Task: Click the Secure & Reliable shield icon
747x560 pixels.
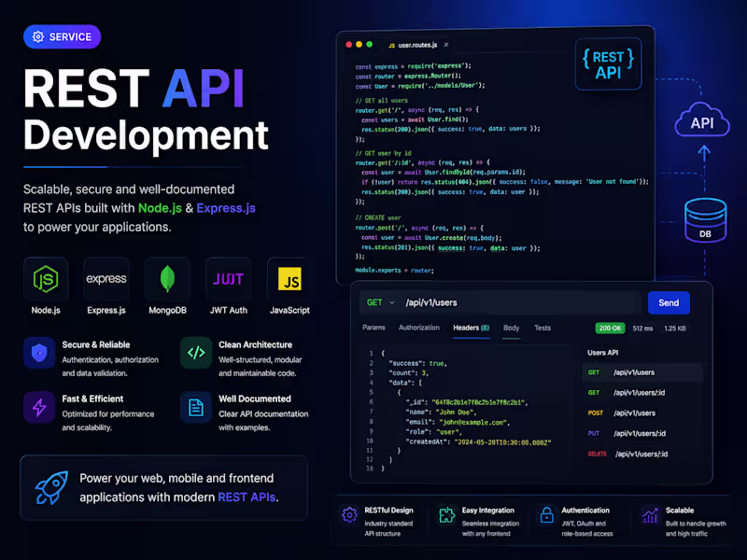Action: (39, 353)
